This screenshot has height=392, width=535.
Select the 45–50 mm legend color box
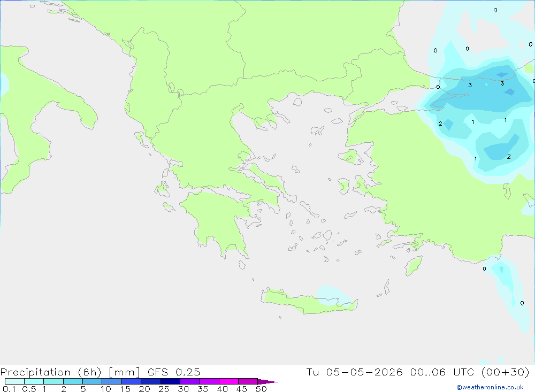coord(248,381)
